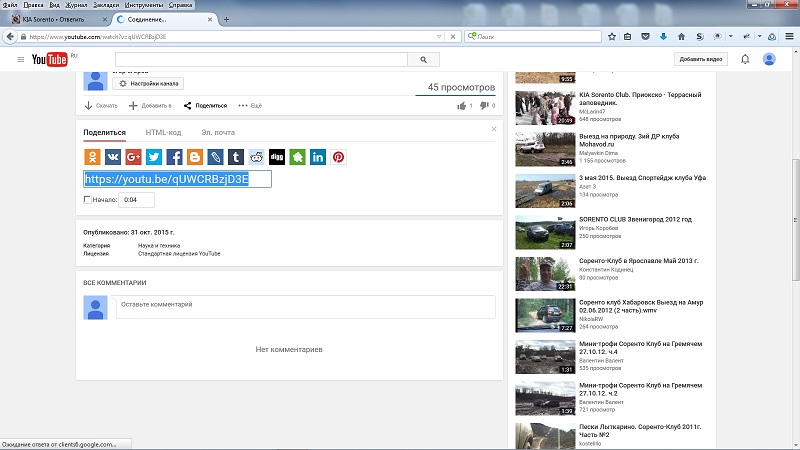The height and width of the screenshot is (450, 800).
Task: Enable the "Начало" start time checkbox
Action: pyautogui.click(x=88, y=200)
